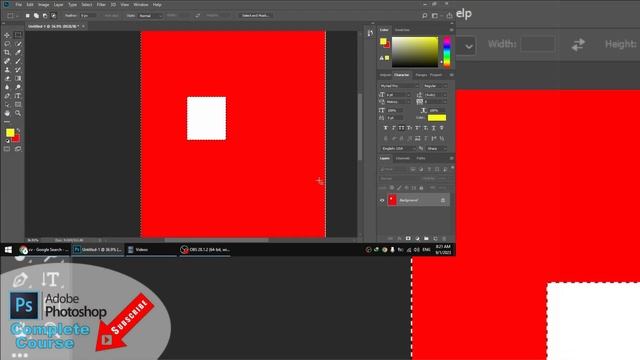Viewport: 640px width, 360px height.
Task: Open Color panel options menu
Action: coord(451,30)
